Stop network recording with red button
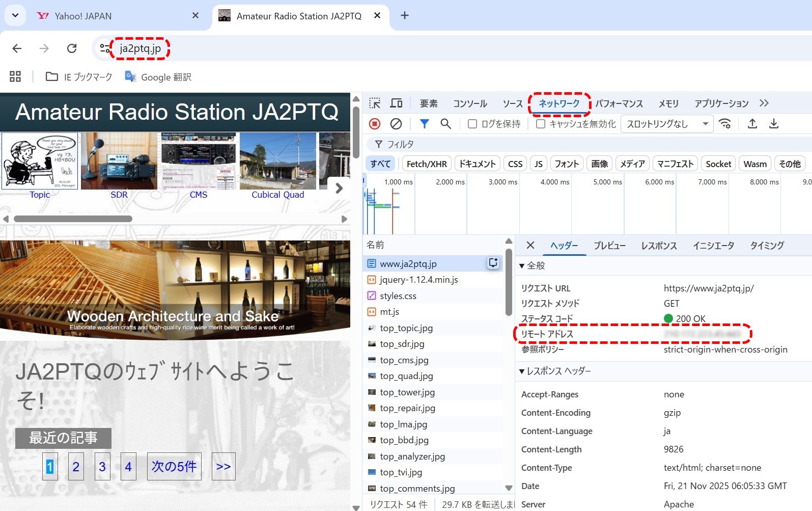Screen dimensions: 812x511 pyautogui.click(x=375, y=124)
